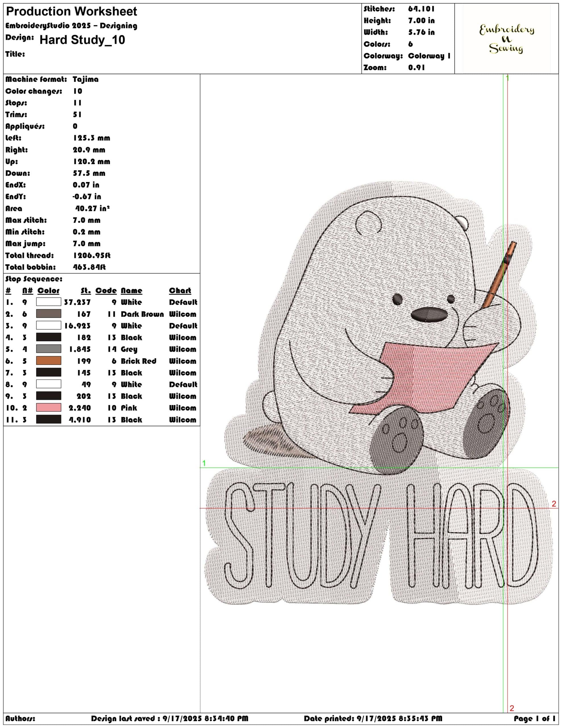Click the design name "Hard Study_10"
The image size is (562, 728).
click(82, 40)
